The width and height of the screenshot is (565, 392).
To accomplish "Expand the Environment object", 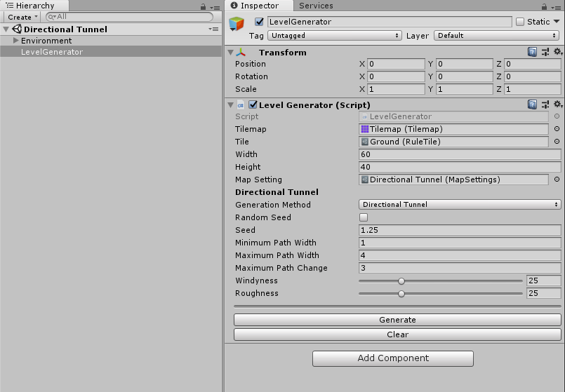I will pos(15,40).
